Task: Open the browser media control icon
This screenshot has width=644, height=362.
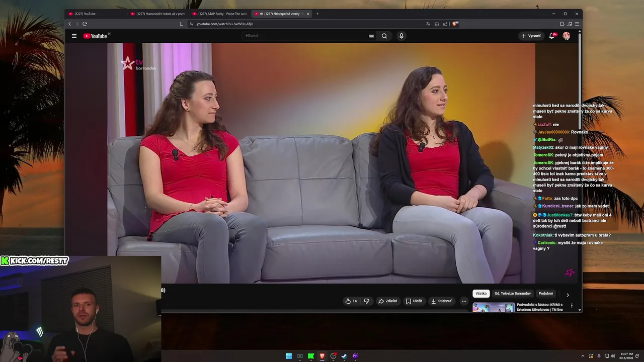Action: pyautogui.click(x=570, y=24)
